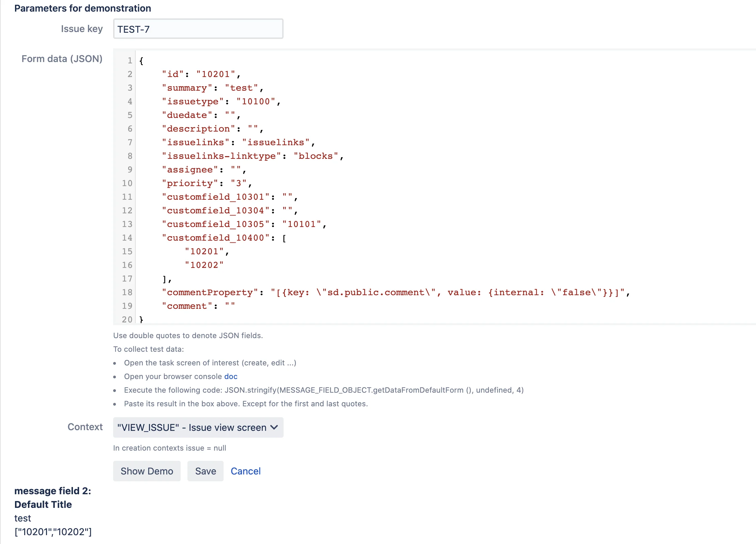Click the Issue key input field
Viewport: 756px width, 544px height.
pyautogui.click(x=198, y=29)
